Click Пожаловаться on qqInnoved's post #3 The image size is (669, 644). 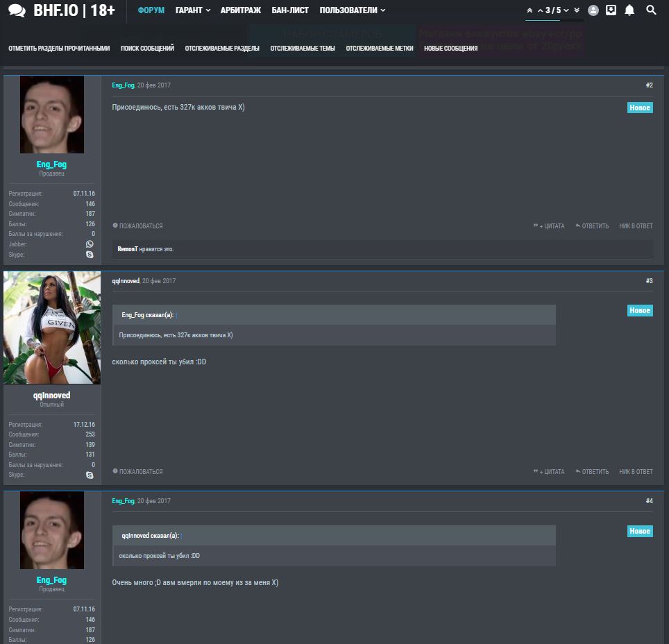coord(137,472)
